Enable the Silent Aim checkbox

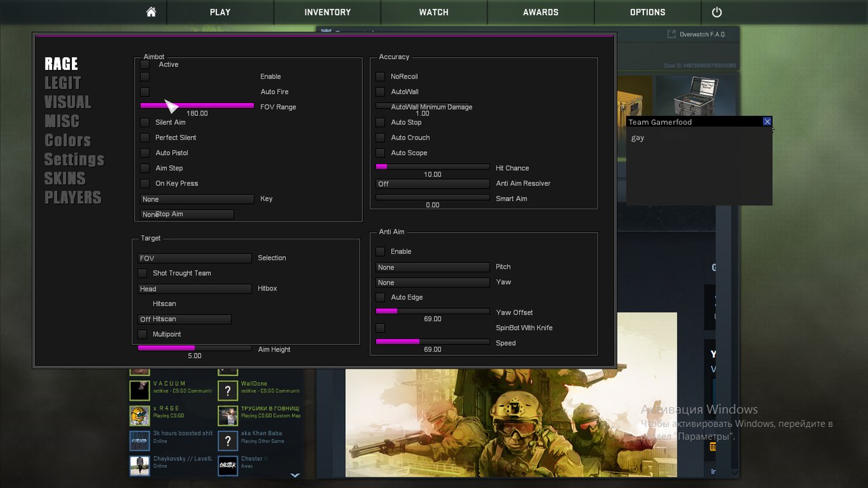pyautogui.click(x=144, y=123)
